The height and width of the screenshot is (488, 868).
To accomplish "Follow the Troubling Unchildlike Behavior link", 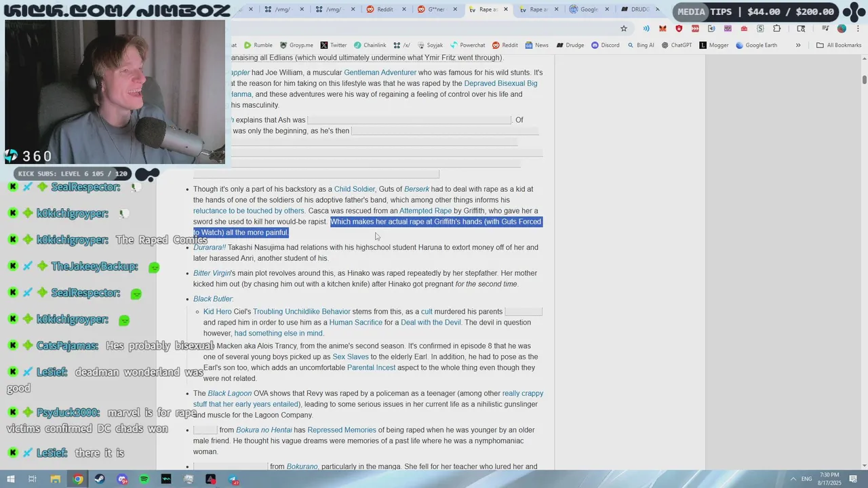I will pyautogui.click(x=301, y=312).
